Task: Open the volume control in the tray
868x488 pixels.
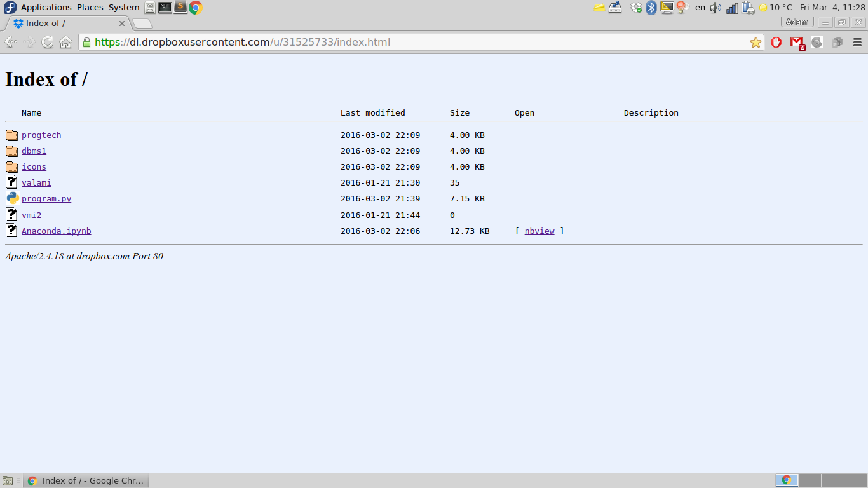Action: [x=715, y=8]
